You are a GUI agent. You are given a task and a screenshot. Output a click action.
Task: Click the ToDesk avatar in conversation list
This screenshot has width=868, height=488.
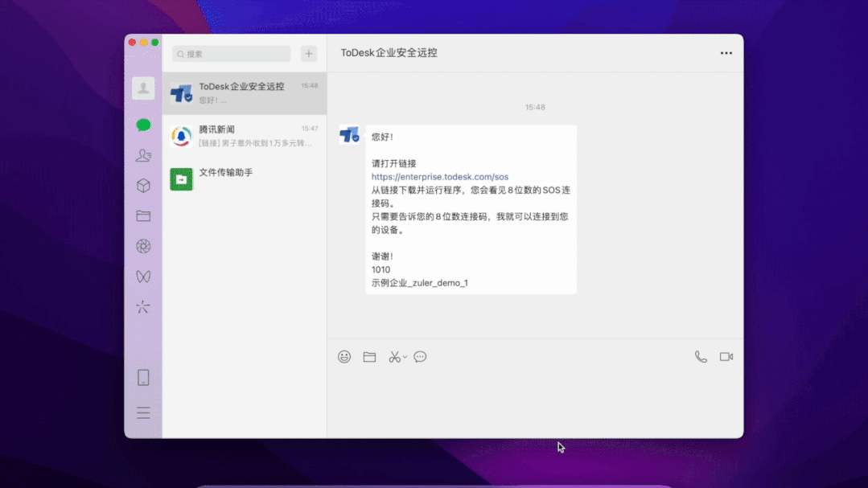point(181,93)
